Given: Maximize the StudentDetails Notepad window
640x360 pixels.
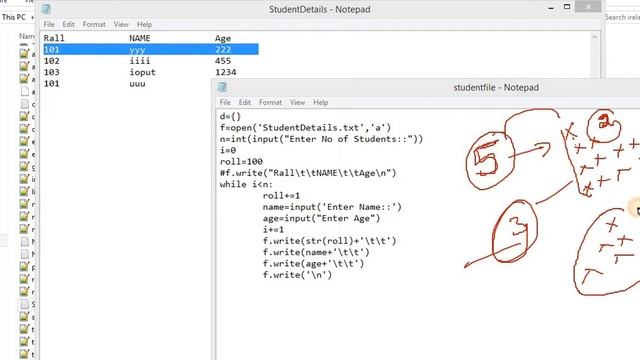Looking at the screenshot, I should 567,7.
